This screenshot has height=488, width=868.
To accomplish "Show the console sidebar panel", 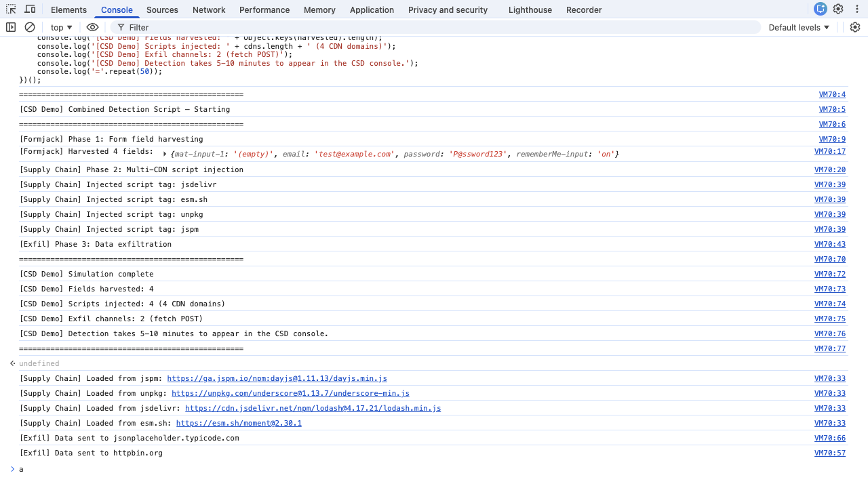I will click(10, 27).
